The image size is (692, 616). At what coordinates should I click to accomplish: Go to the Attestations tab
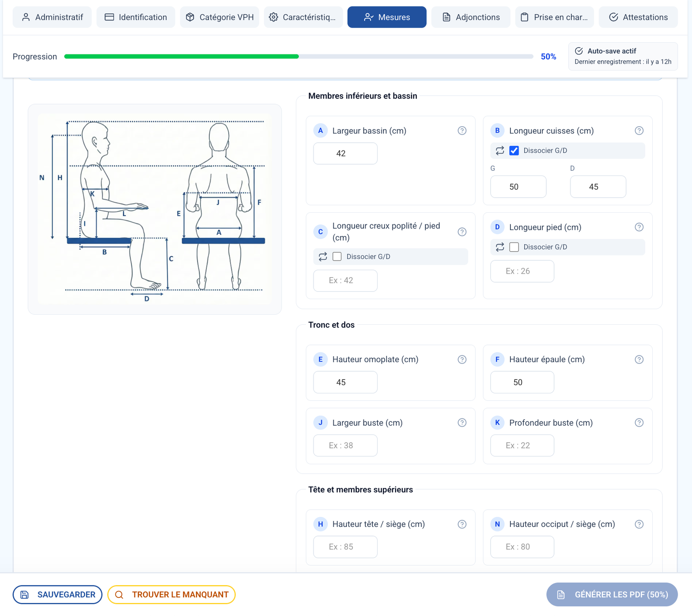coord(638,17)
